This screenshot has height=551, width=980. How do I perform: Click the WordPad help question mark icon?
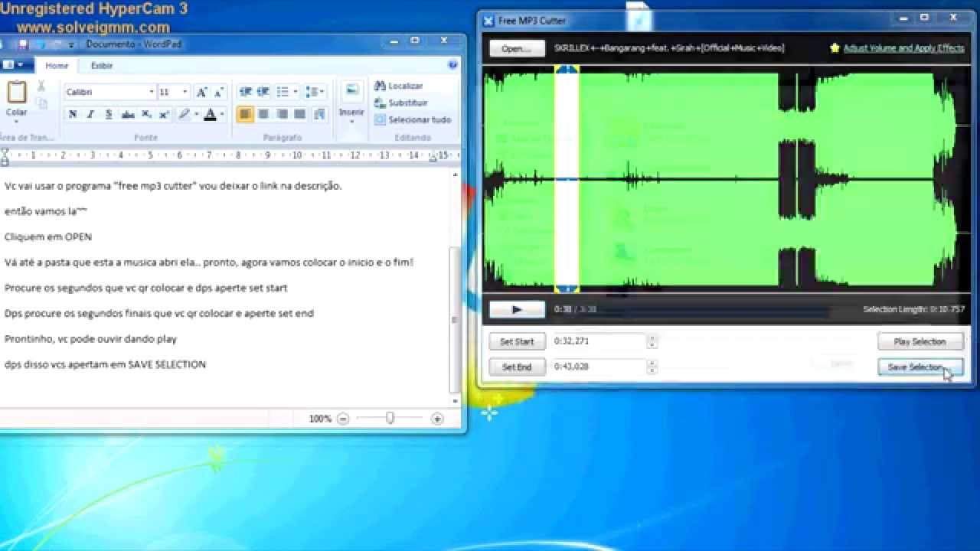coord(453,65)
